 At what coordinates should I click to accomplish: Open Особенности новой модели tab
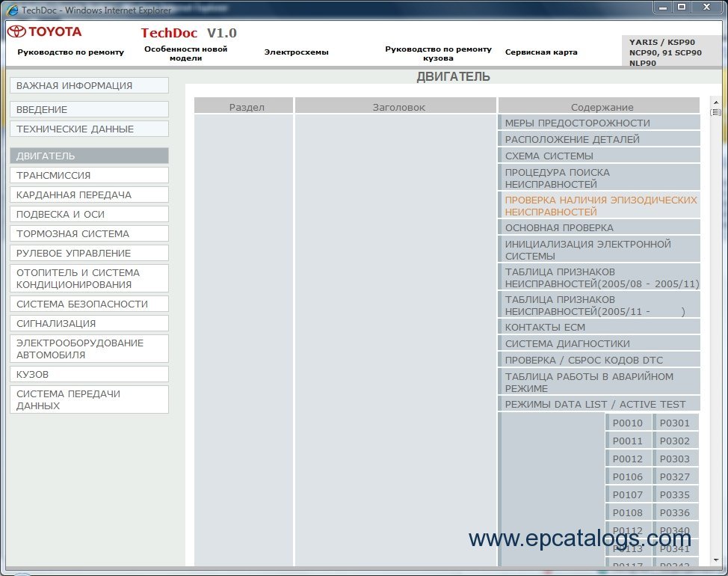tap(185, 53)
